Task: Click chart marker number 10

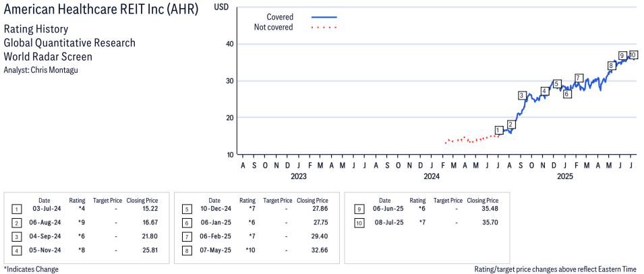Action: (633, 55)
